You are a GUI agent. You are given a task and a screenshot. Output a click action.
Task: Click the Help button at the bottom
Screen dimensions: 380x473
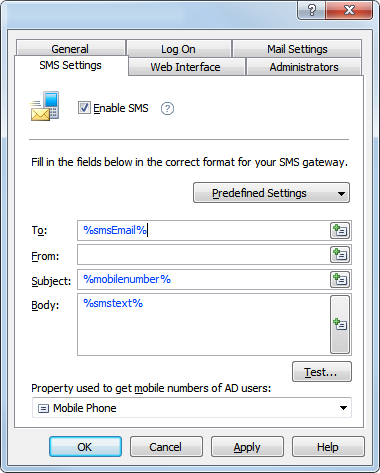pyautogui.click(x=328, y=447)
